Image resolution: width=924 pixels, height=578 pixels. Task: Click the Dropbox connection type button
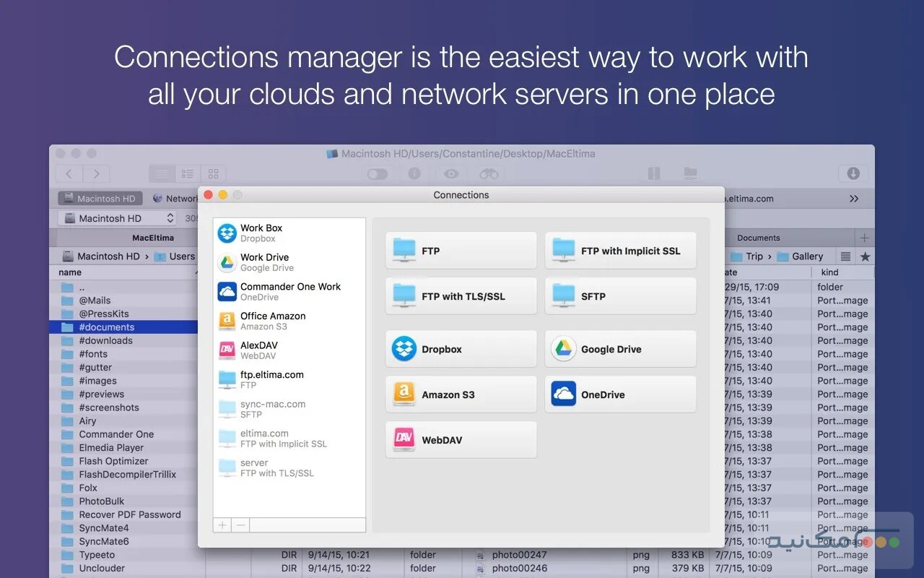point(461,349)
